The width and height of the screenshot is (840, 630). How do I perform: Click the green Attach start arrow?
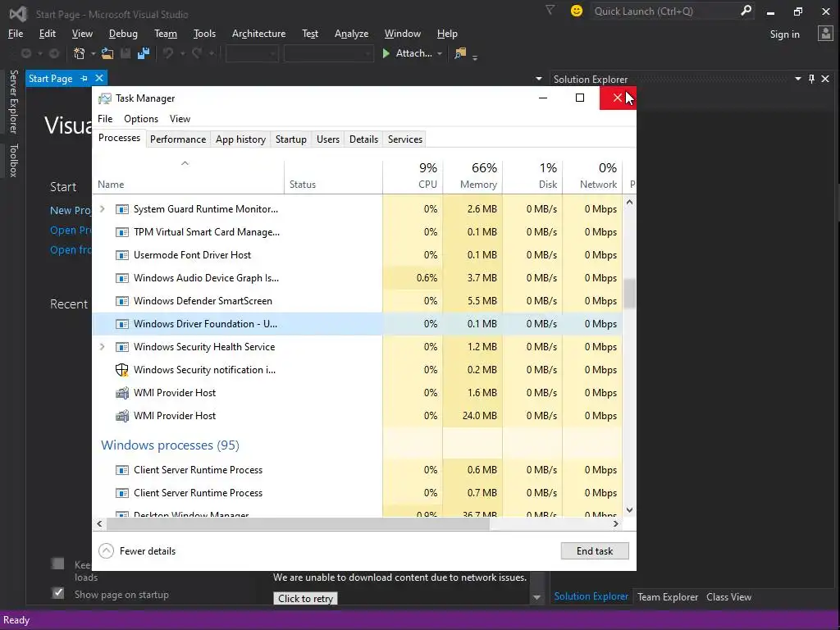click(386, 53)
